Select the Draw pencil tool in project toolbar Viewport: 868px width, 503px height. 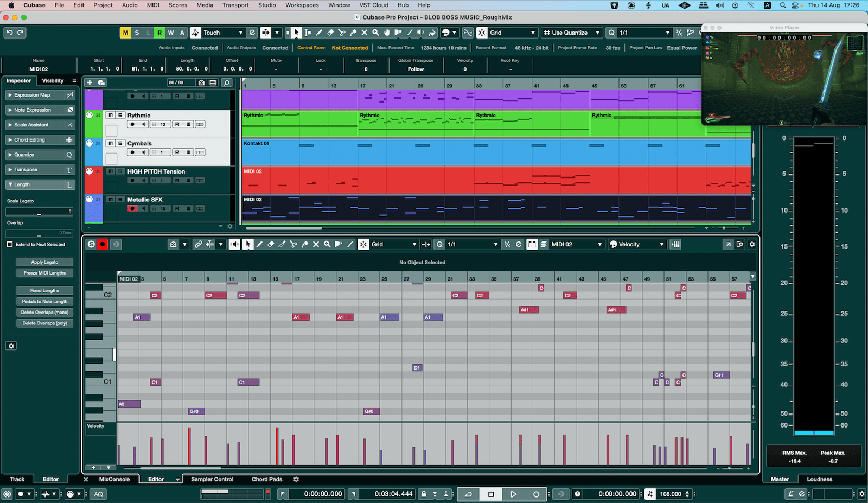point(319,33)
